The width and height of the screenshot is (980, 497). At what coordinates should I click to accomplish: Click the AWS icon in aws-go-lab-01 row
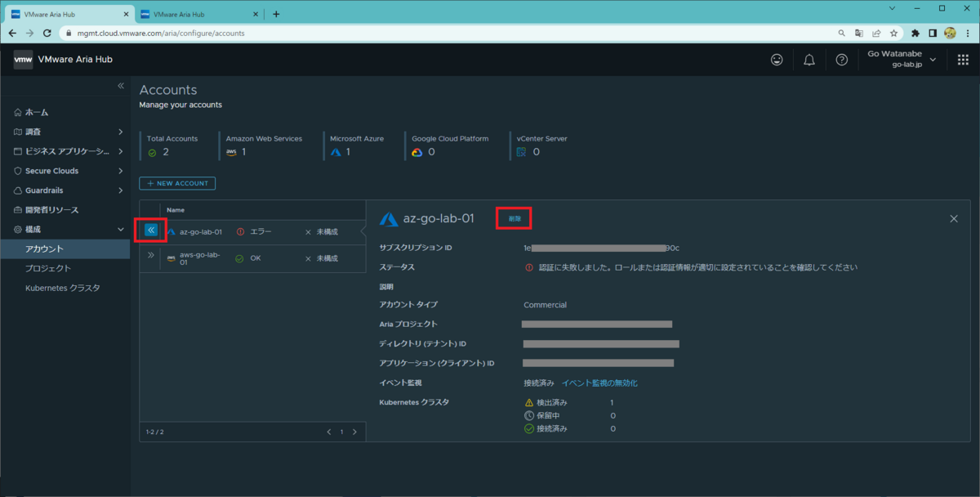point(171,258)
